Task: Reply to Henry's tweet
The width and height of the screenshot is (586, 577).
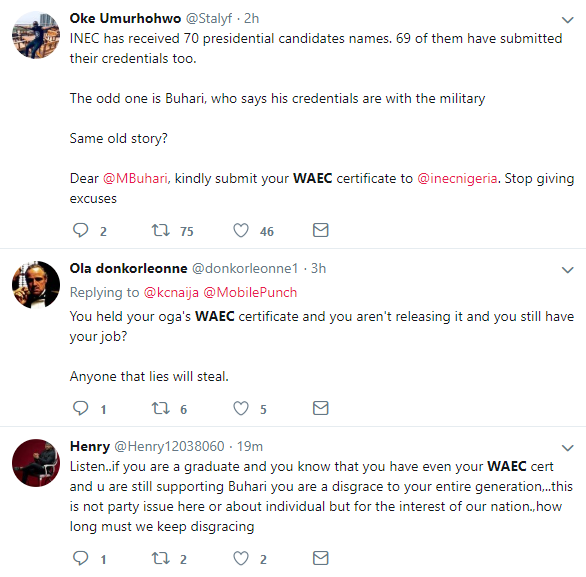Action: 80,558
